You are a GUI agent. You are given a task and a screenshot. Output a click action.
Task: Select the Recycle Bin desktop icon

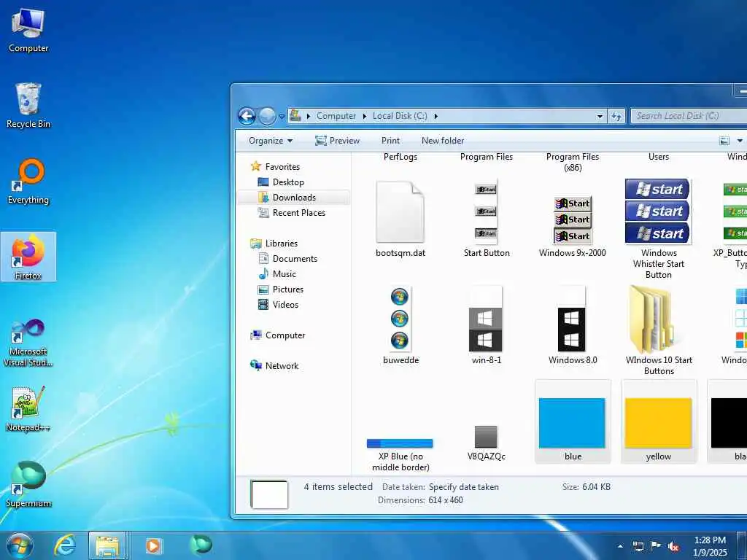click(x=28, y=106)
